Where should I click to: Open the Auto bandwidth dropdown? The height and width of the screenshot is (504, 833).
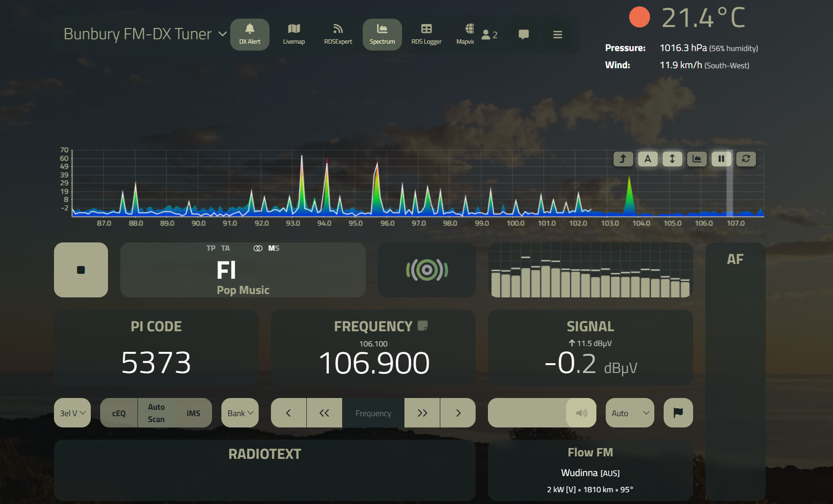click(629, 413)
